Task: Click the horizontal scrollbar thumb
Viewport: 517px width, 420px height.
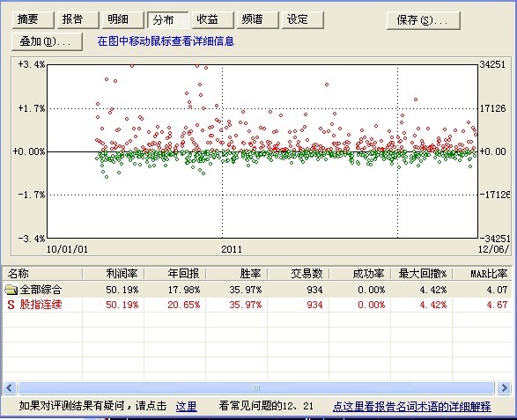Action: point(256,387)
